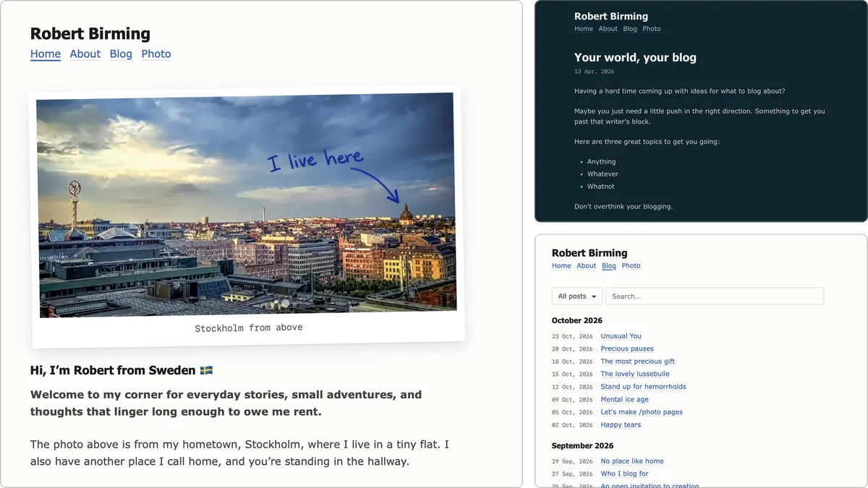Open Who I blog for post
The image size is (868, 488).
click(624, 474)
